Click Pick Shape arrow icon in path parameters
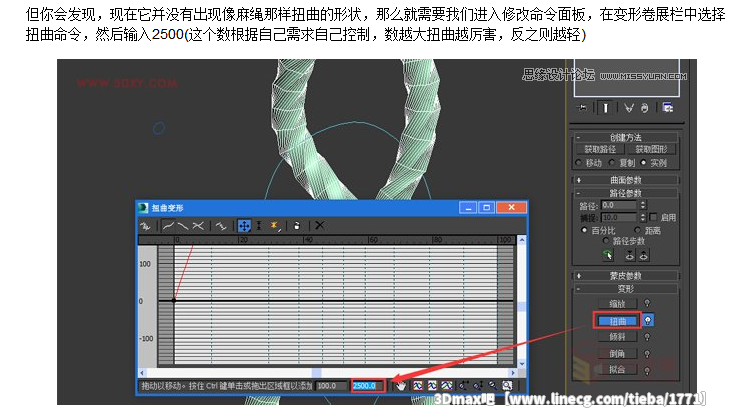This screenshot has height=418, width=746. 608,255
